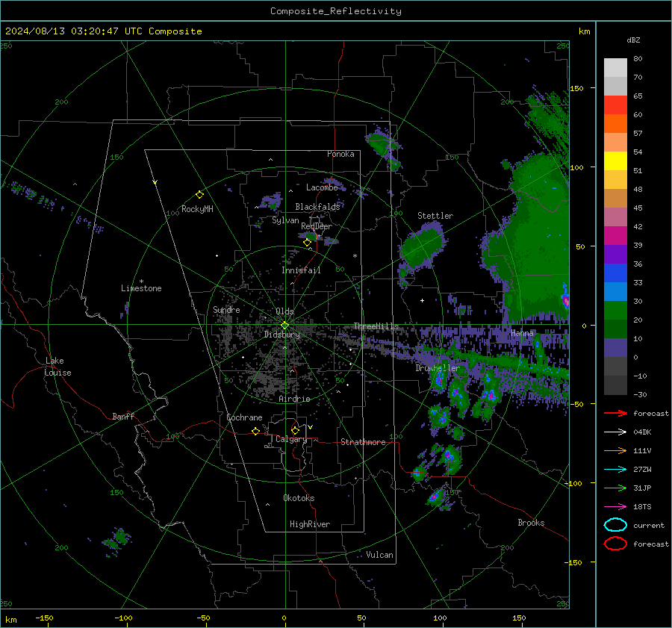The height and width of the screenshot is (628, 672).
Task: Pick the blue 36 dBZ swatch
Action: [x=615, y=273]
